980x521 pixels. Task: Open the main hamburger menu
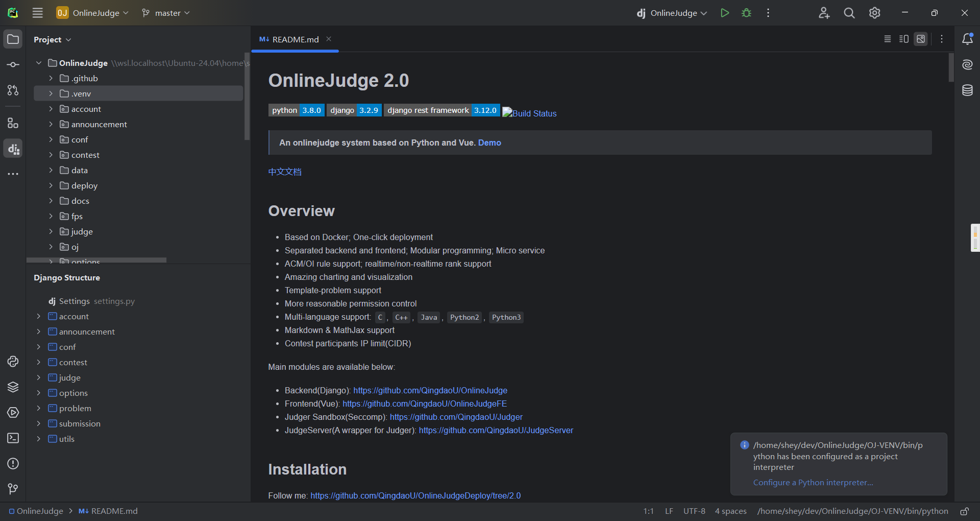[38, 13]
